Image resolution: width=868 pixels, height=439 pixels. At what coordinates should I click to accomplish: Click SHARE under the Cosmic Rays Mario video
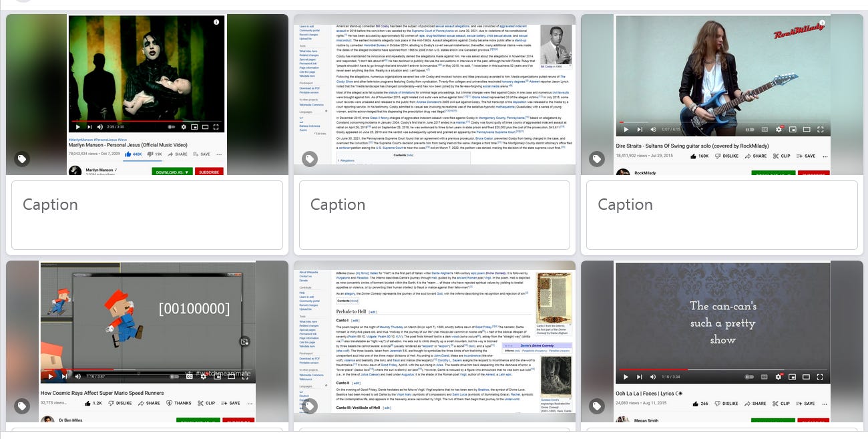[x=149, y=403]
